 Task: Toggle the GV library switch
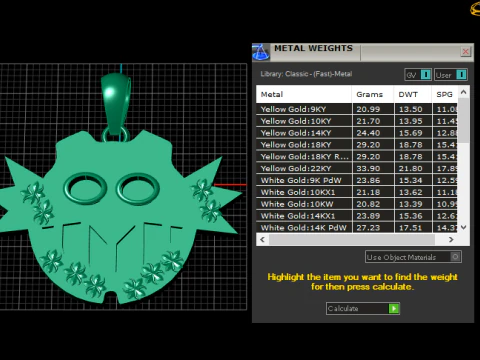(418, 75)
